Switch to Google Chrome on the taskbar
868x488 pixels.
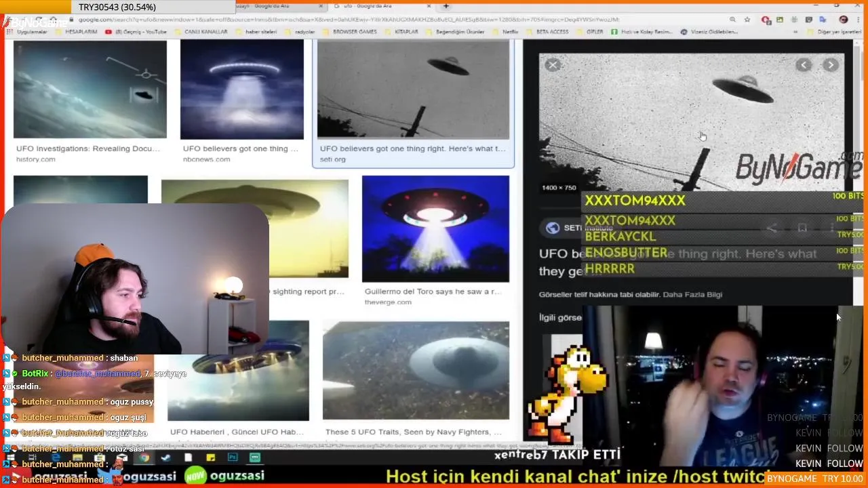[144, 457]
